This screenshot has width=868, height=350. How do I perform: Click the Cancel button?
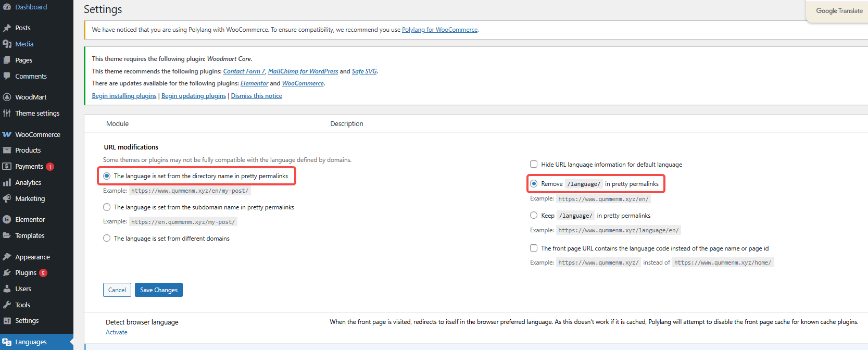tap(117, 290)
